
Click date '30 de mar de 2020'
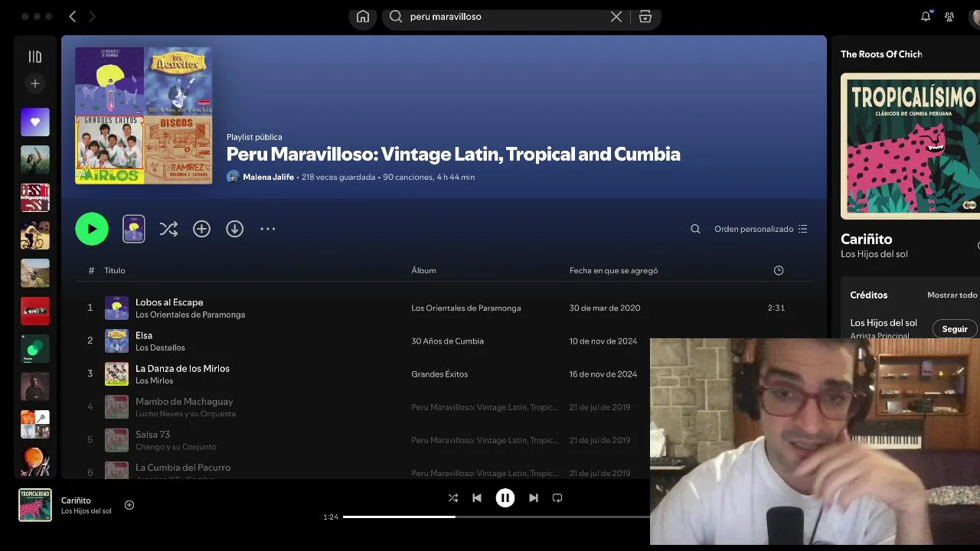tap(605, 308)
